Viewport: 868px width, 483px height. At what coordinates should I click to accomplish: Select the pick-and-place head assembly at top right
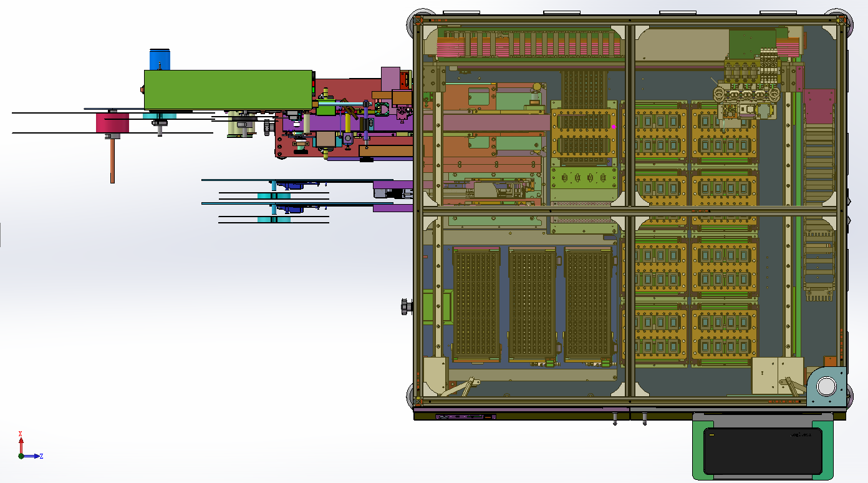pos(746,94)
